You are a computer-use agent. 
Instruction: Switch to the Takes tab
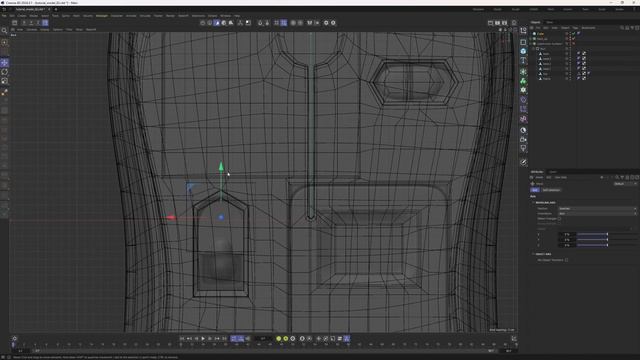550,22
